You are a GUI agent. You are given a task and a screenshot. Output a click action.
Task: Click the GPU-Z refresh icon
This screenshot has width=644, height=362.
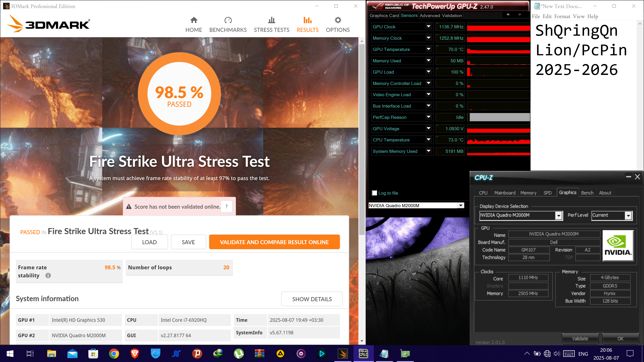tap(520, 14)
